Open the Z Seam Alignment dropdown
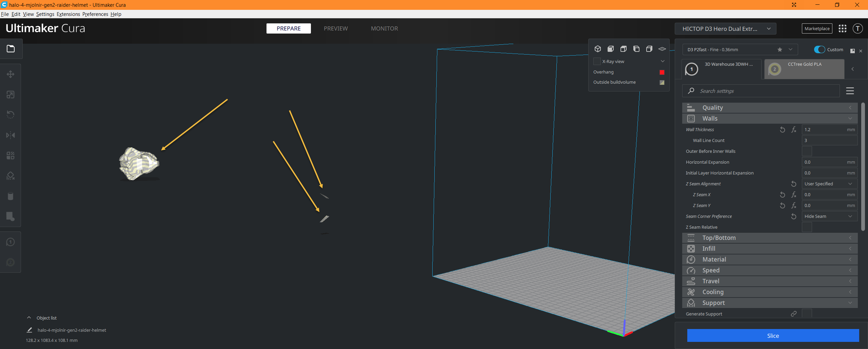The height and width of the screenshot is (349, 868). [829, 184]
